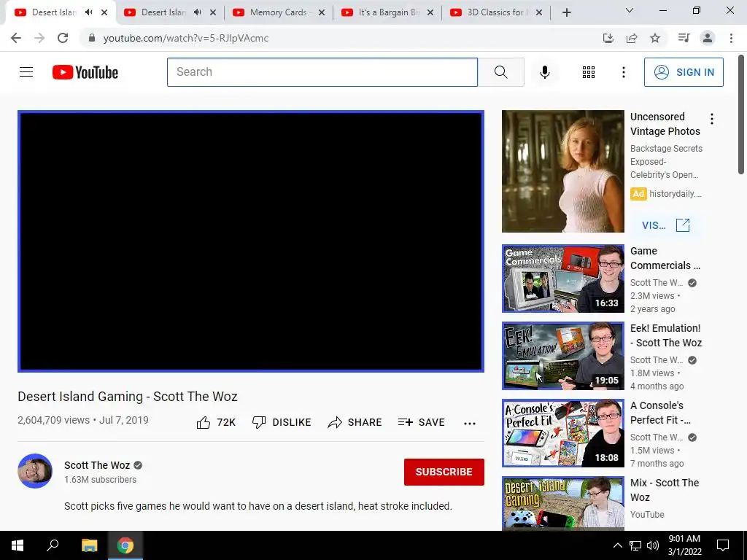Click the black video player area
The height and width of the screenshot is (560, 747).
[x=251, y=241]
